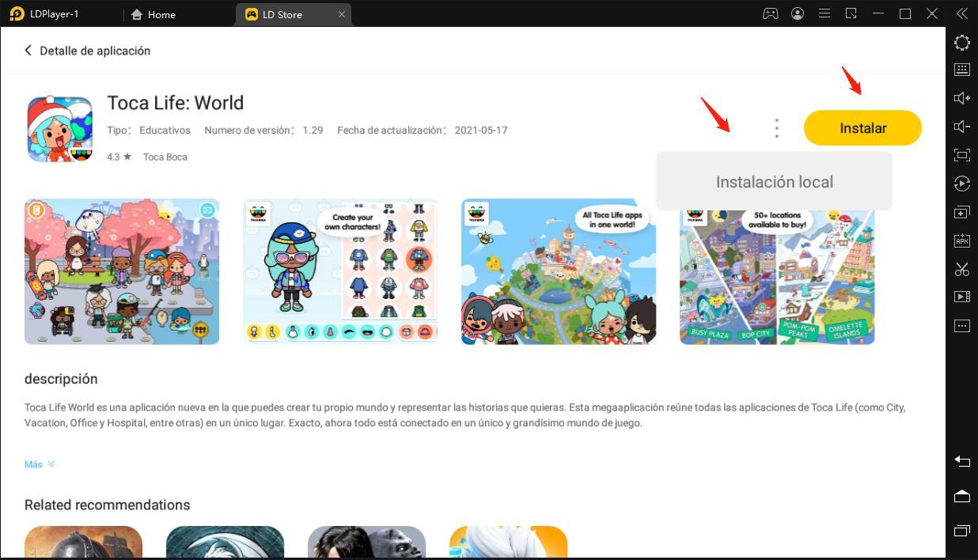Decrease volume with speaker minus icon

pyautogui.click(x=961, y=127)
